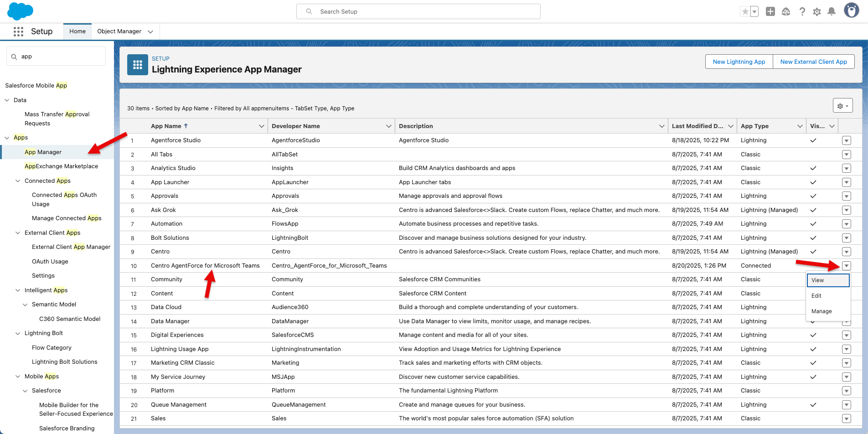Open list view settings gear button
The width and height of the screenshot is (868, 434).
(x=842, y=106)
